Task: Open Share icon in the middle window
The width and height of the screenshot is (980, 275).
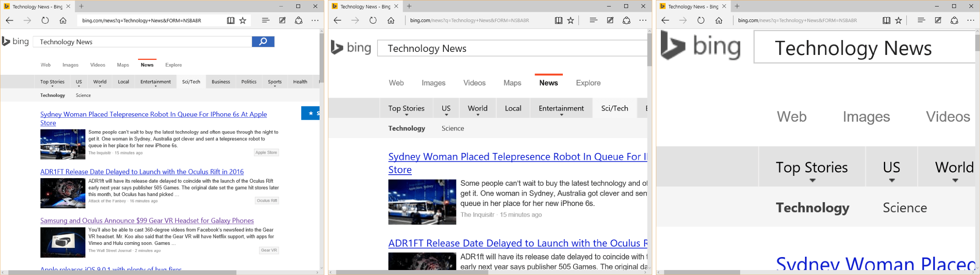Action: click(627, 21)
